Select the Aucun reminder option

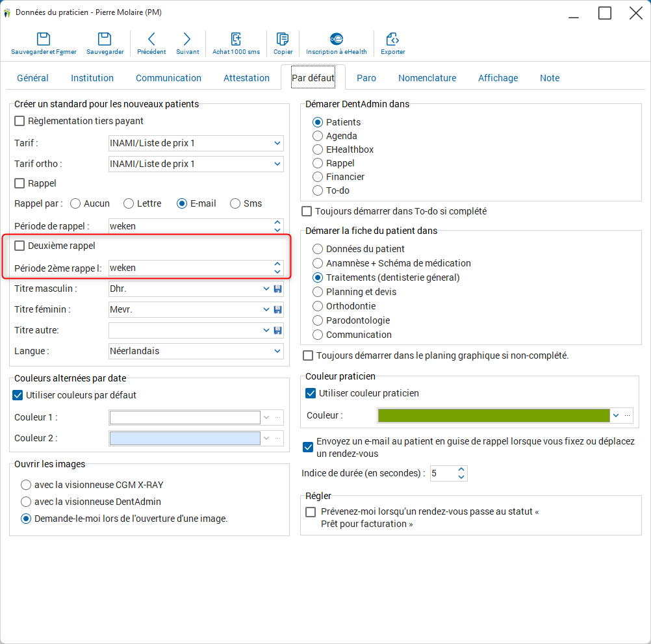pos(75,203)
